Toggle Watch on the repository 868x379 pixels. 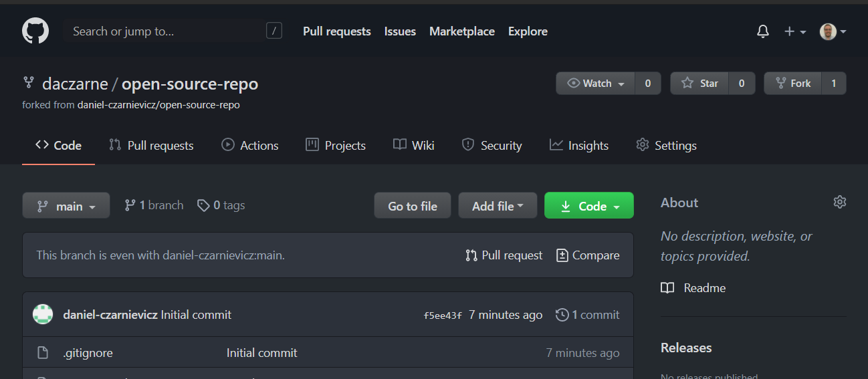coord(595,84)
